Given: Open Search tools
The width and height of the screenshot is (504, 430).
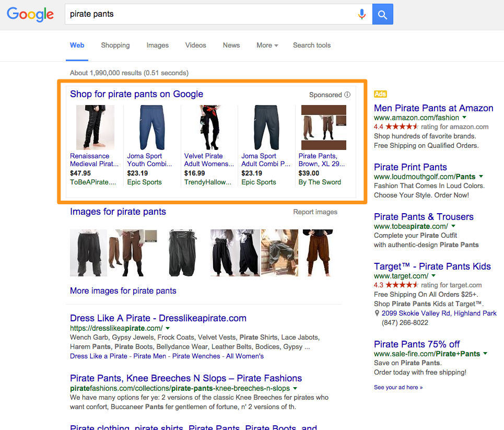Looking at the screenshot, I should click(x=312, y=45).
